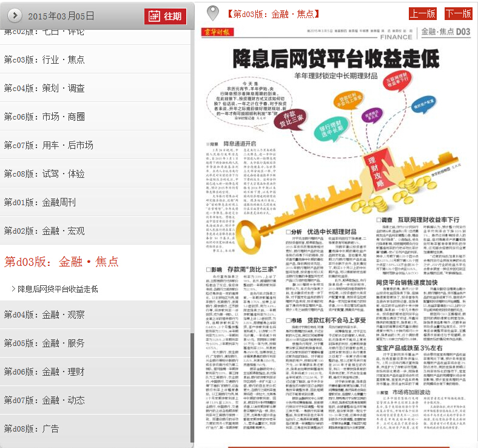Image resolution: width=478 pixels, height=448 pixels.
Task: Click the 京华时报 newspaper logo
Action: [x=217, y=32]
